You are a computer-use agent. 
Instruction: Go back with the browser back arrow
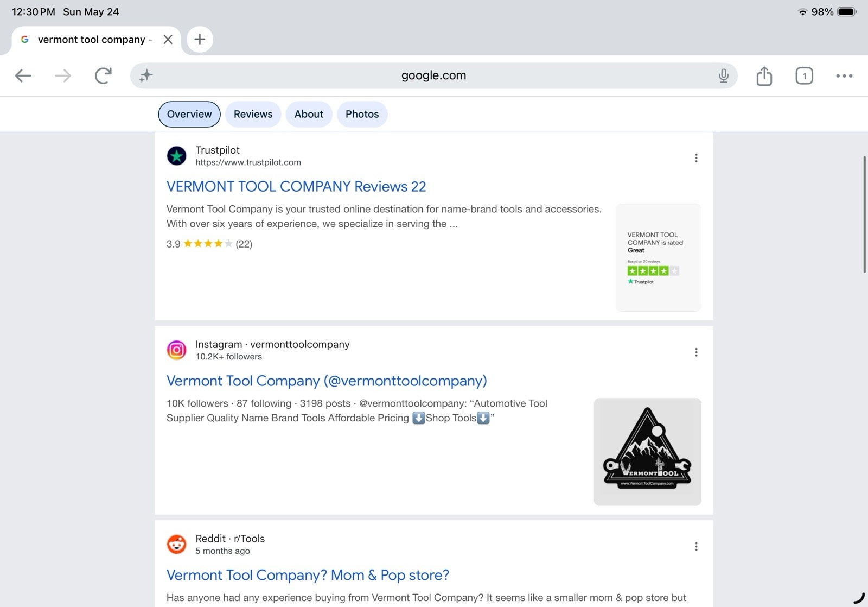pos(23,75)
